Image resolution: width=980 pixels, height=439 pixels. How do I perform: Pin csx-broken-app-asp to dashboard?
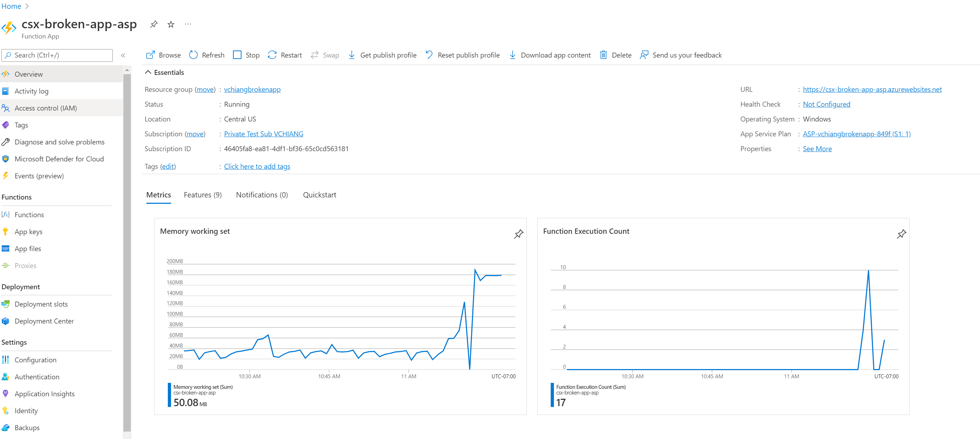point(154,24)
